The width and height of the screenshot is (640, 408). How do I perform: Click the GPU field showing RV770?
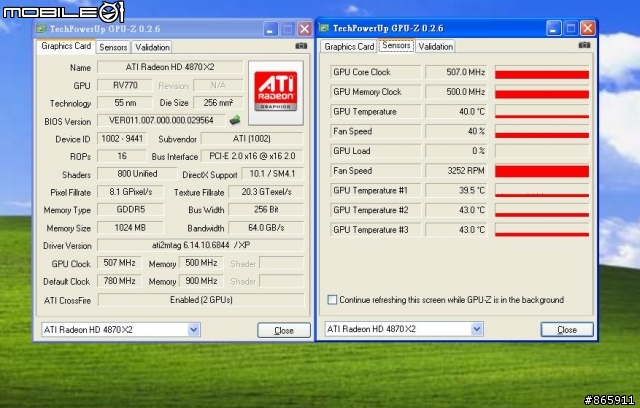click(125, 85)
